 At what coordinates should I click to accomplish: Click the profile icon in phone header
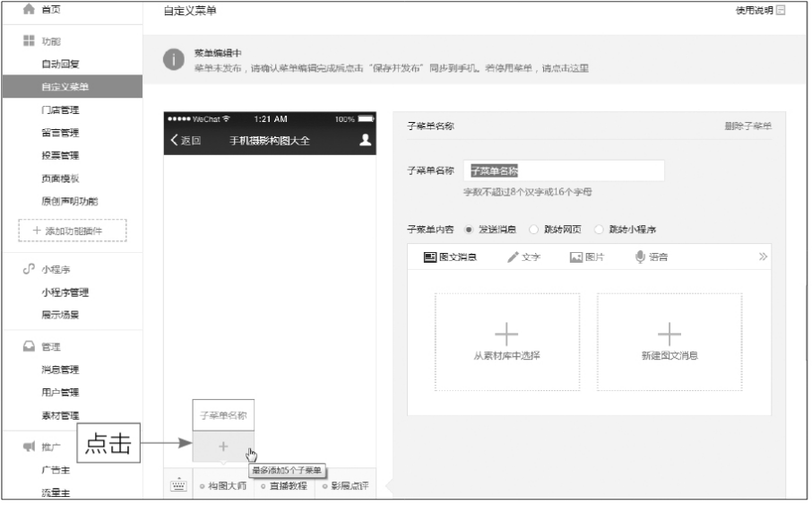click(364, 140)
